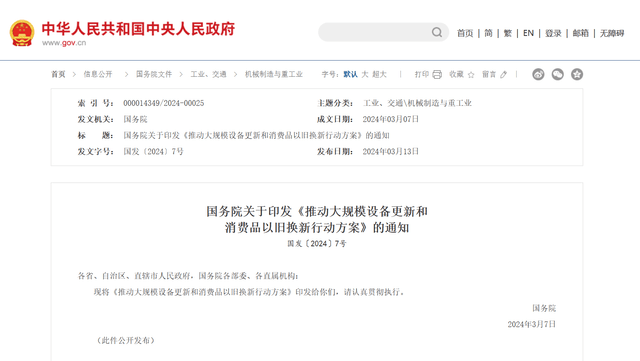
Task: Open 信息公开 breadcrumb link
Action: 98,74
